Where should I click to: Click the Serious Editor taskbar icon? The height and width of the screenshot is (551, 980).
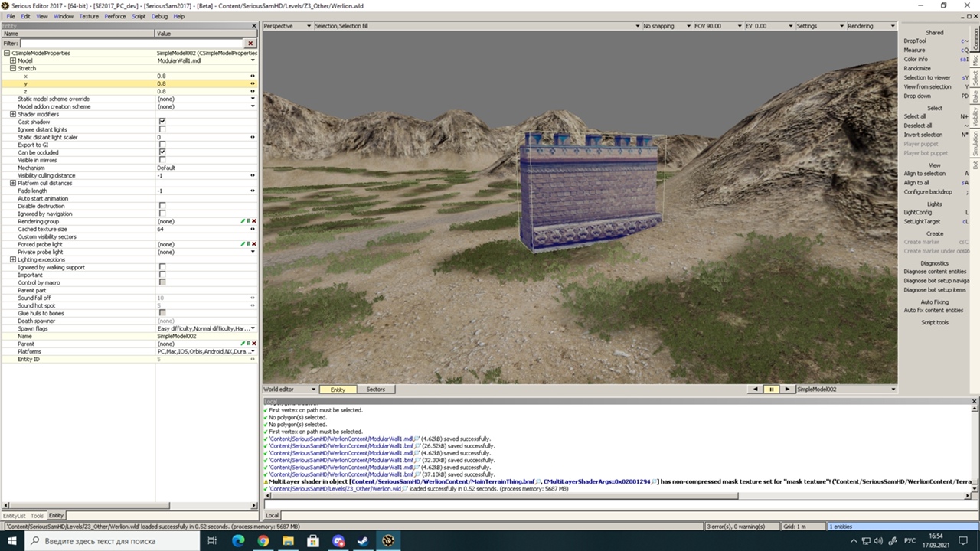(388, 540)
